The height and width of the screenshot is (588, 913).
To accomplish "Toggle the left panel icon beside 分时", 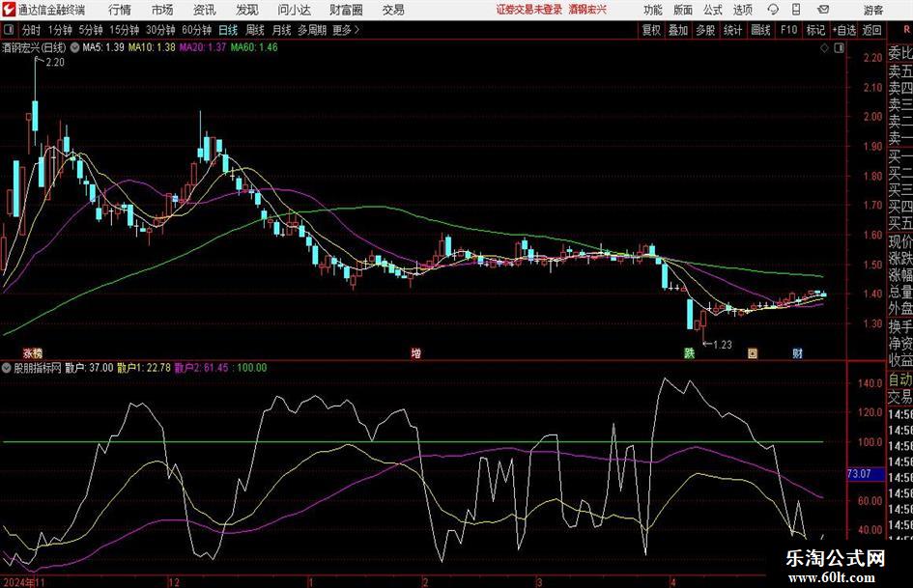I will (x=9, y=30).
